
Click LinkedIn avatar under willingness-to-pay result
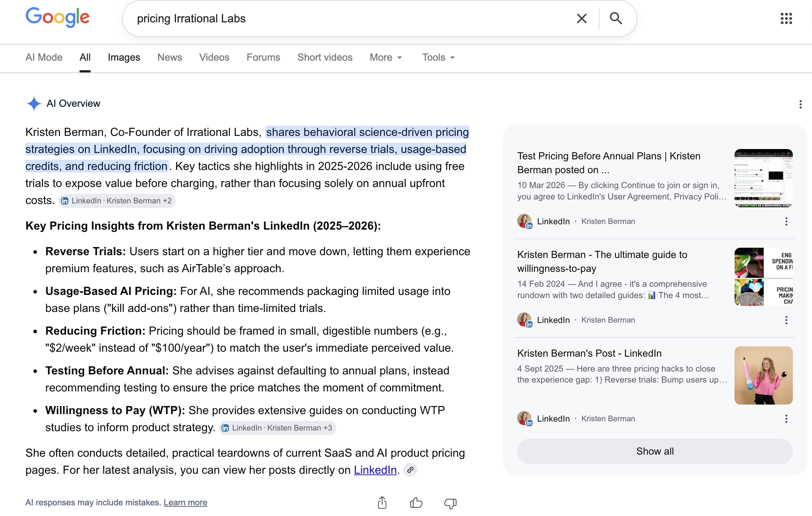tap(525, 320)
